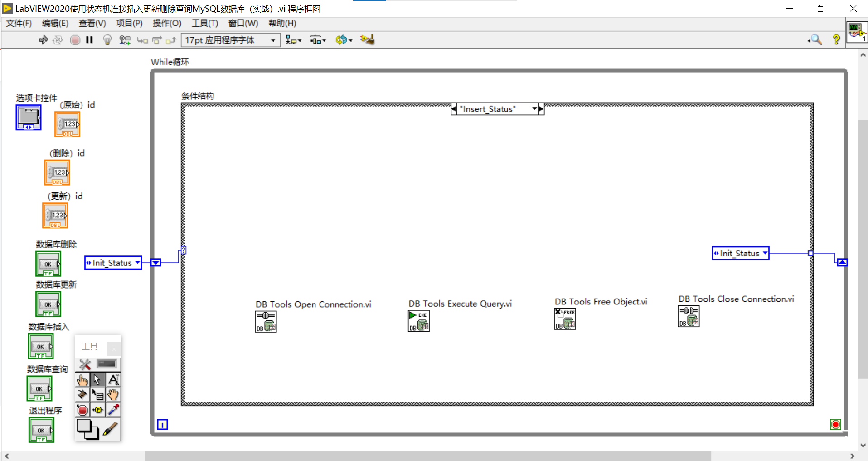Select the Get Color eyedropper tool
The height and width of the screenshot is (461, 868).
[113, 409]
